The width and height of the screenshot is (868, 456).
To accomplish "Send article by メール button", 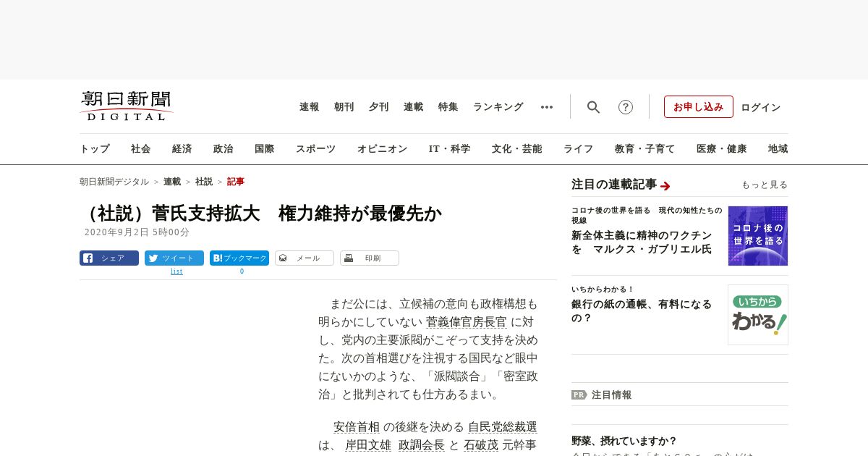I will 305,258.
